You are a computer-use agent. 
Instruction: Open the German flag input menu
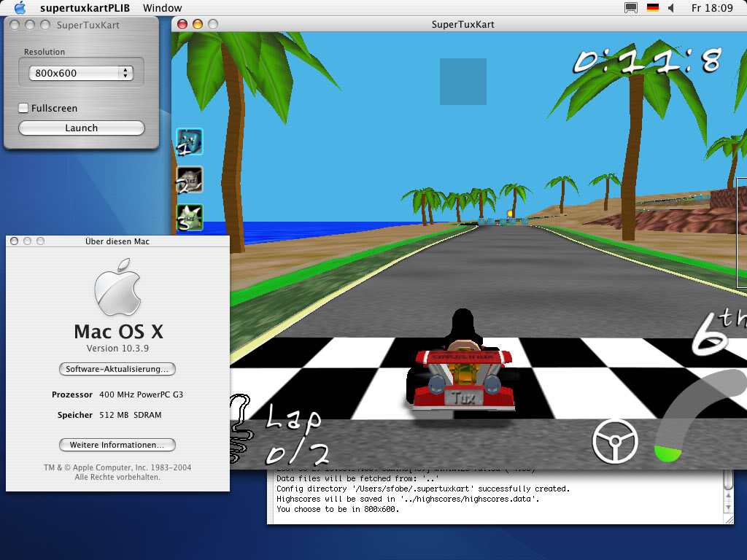(x=653, y=7)
